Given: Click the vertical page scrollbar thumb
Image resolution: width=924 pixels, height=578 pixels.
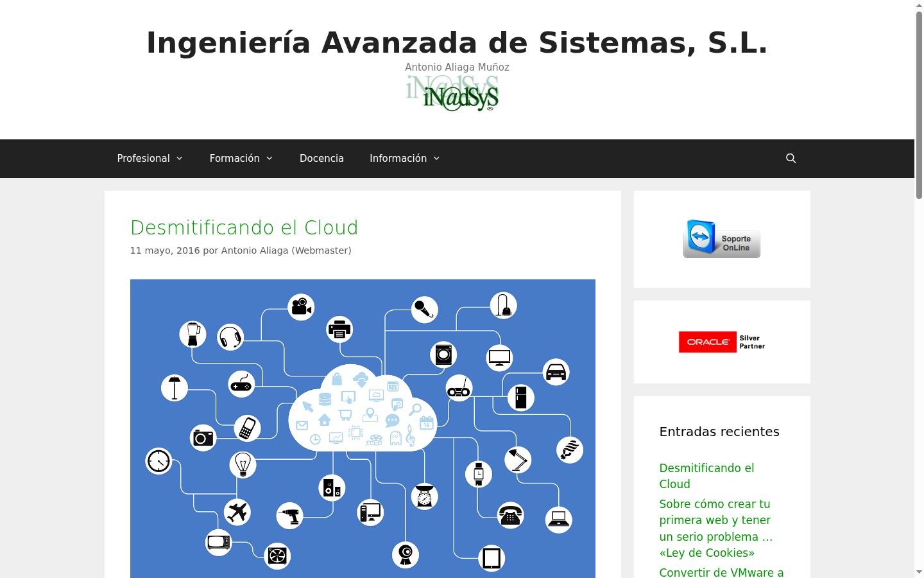Looking at the screenshot, I should click(919, 103).
